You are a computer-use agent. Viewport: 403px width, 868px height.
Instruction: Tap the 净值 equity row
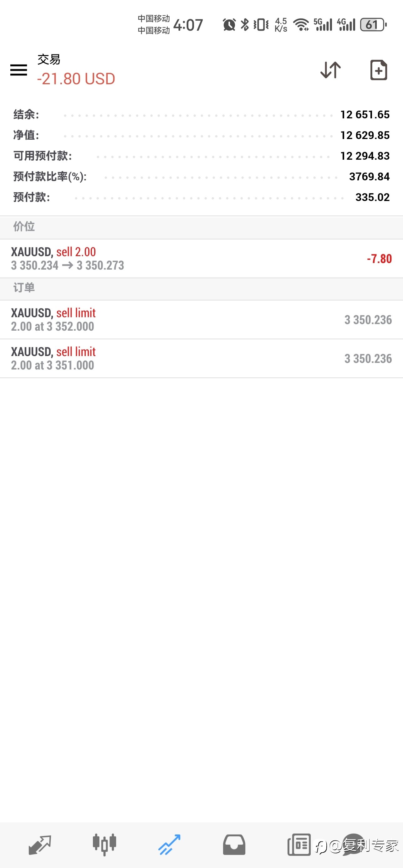click(201, 135)
